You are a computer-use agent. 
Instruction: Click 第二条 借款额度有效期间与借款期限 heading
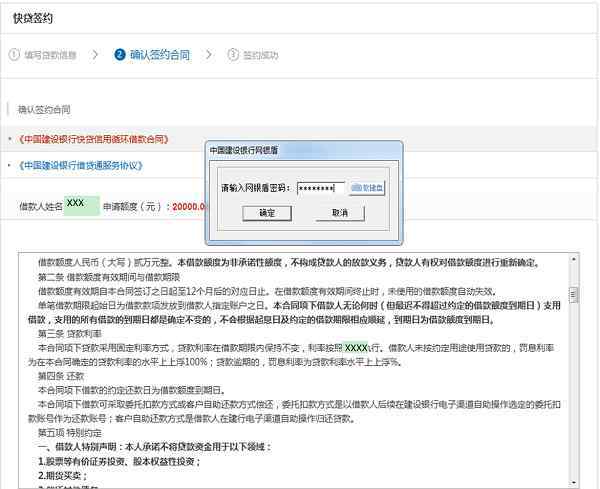[109, 277]
